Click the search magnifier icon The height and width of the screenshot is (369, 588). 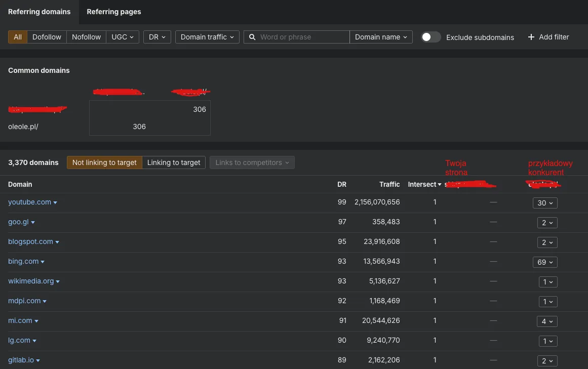coord(252,37)
